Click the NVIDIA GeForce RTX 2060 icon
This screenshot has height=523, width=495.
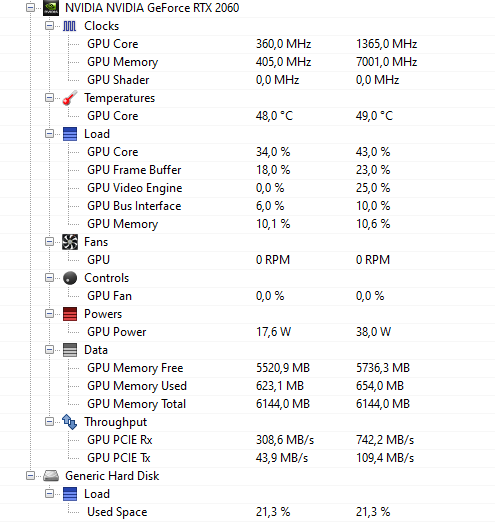click(51, 8)
